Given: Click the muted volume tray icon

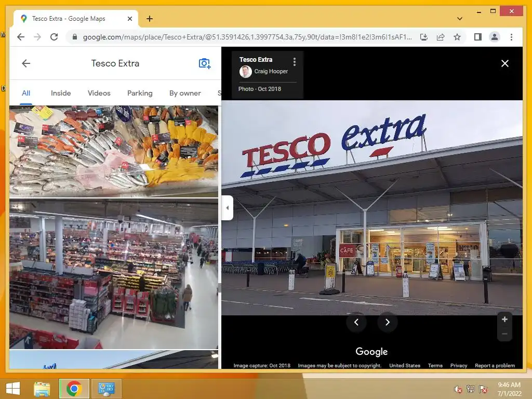Looking at the screenshot, I should coord(458,389).
